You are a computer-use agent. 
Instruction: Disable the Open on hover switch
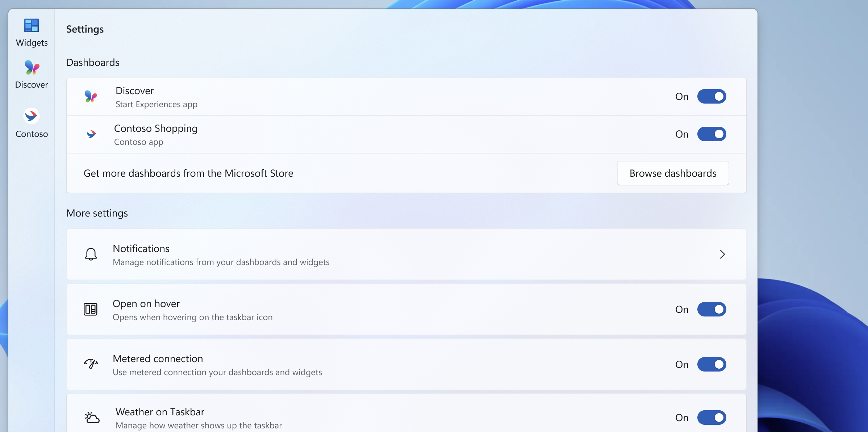pos(711,309)
